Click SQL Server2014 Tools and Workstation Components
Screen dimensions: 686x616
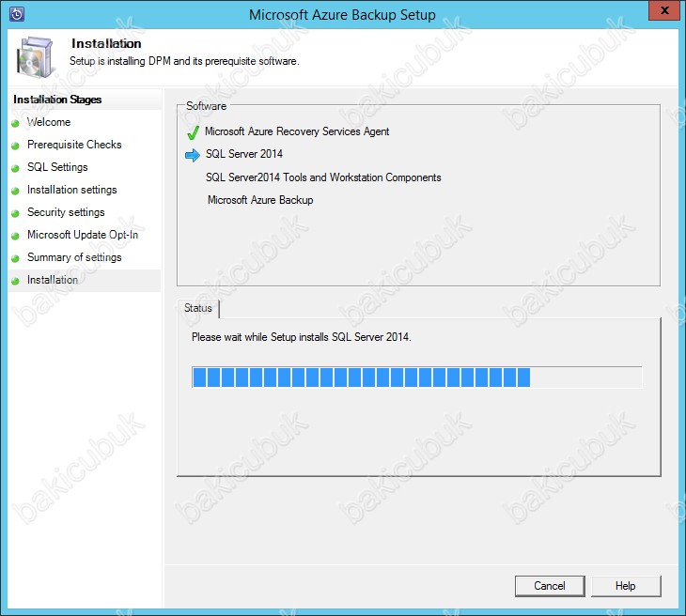[323, 177]
